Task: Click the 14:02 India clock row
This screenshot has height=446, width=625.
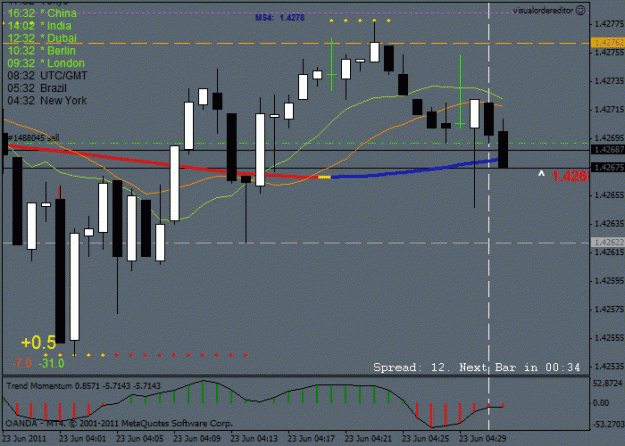Action: [39, 26]
